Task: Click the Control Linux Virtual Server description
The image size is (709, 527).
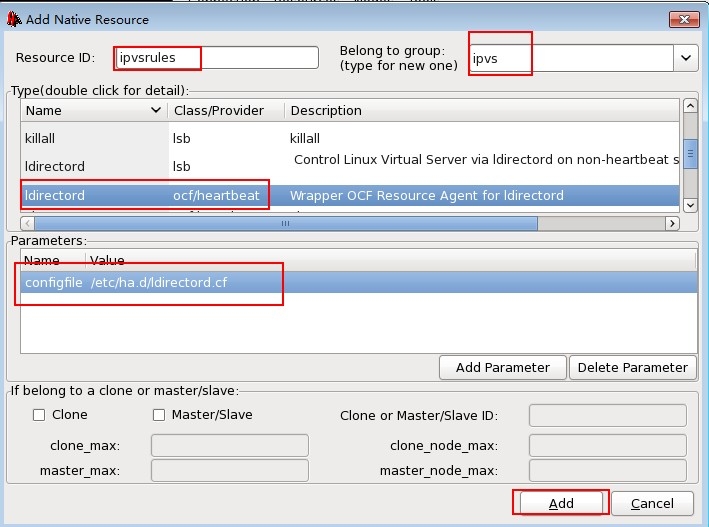Action: tap(487, 159)
